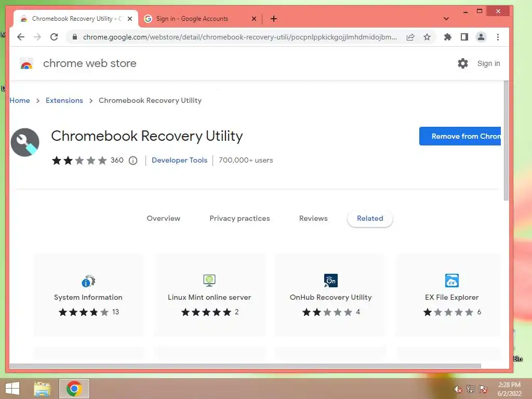The width and height of the screenshot is (532, 399).
Task: Click the Linux Mint online server icon
Action: 209,280
